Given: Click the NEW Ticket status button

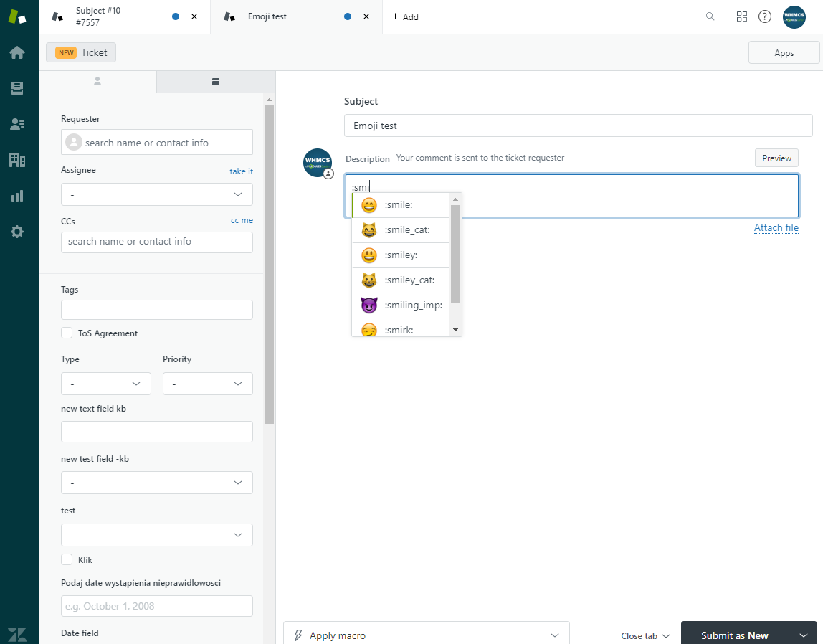Looking at the screenshot, I should tap(81, 52).
